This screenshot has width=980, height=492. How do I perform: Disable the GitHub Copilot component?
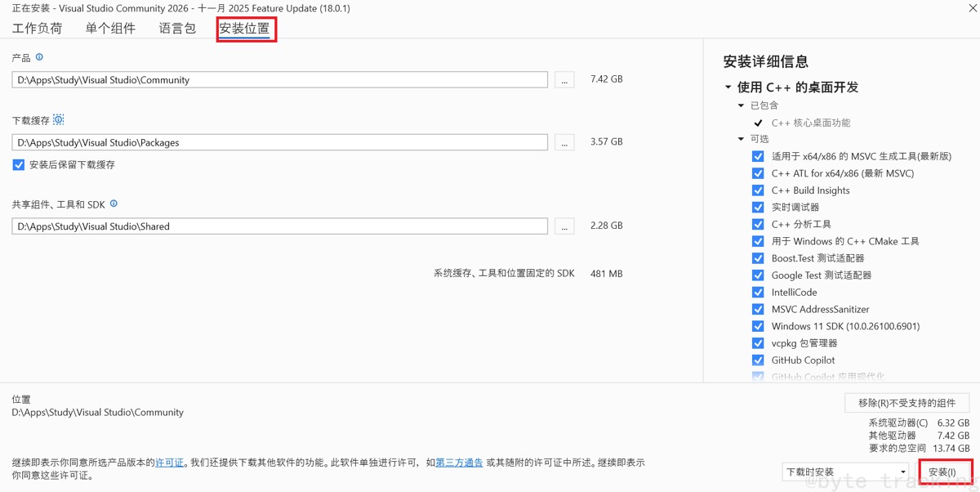click(x=757, y=360)
